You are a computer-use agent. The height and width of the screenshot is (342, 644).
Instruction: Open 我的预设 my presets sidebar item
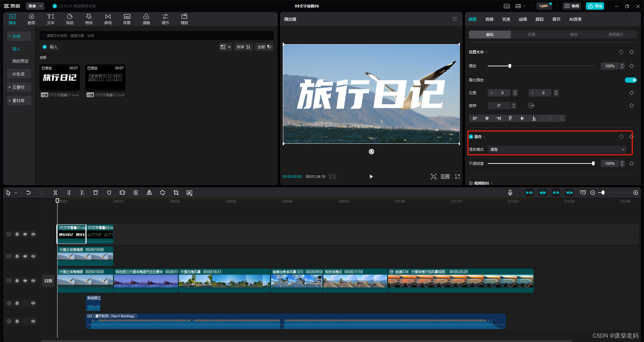(20, 61)
